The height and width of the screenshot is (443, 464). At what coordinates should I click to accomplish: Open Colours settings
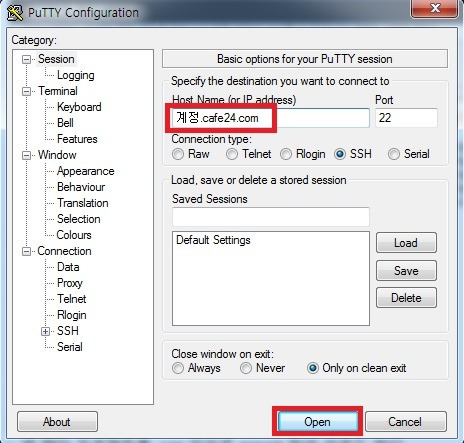click(x=74, y=235)
